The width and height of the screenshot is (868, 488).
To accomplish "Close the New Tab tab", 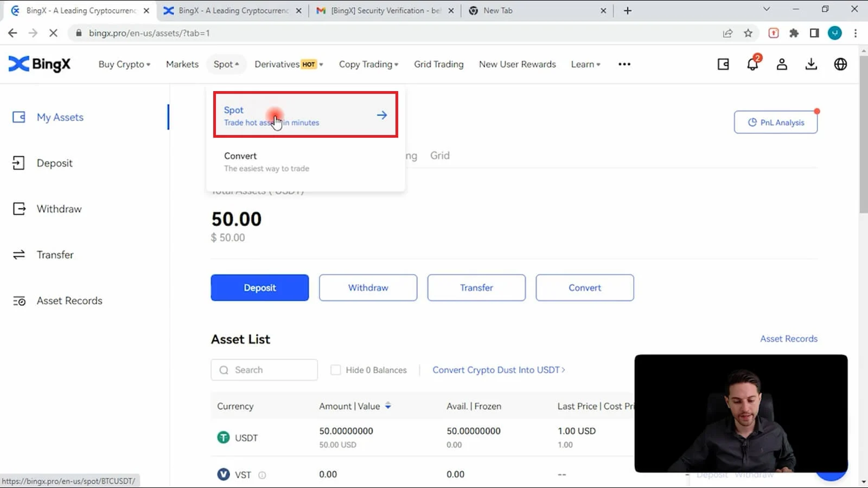I will tap(603, 10).
